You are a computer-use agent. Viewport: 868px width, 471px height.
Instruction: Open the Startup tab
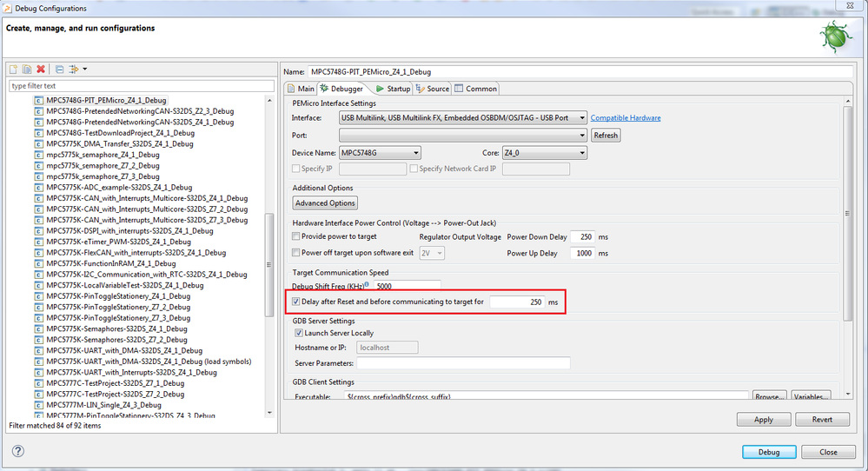393,89
